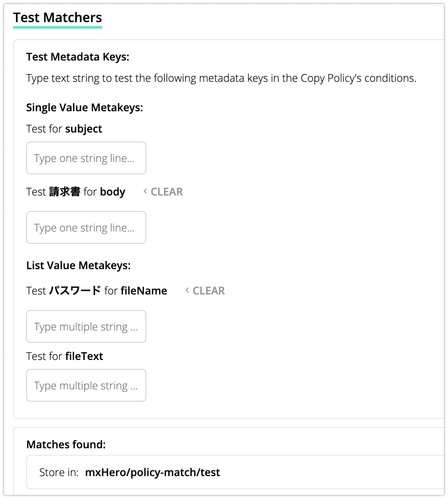The height and width of the screenshot is (499, 448).
Task: Click the Store in label
Action: [59, 472]
